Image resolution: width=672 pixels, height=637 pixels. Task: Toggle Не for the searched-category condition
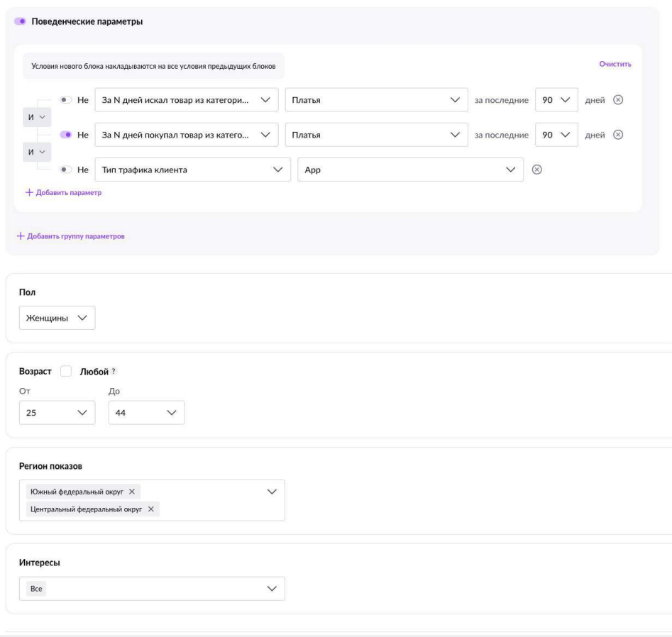point(66,100)
